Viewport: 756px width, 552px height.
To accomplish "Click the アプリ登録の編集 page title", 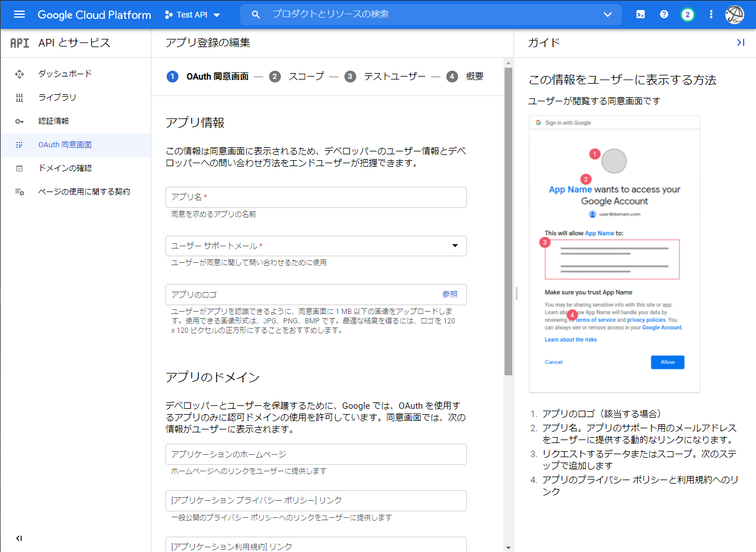I will [208, 42].
